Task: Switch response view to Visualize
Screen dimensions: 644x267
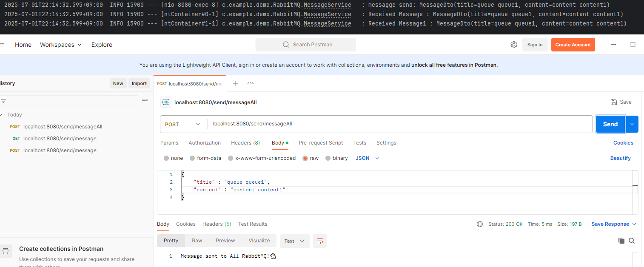Action: [259, 241]
